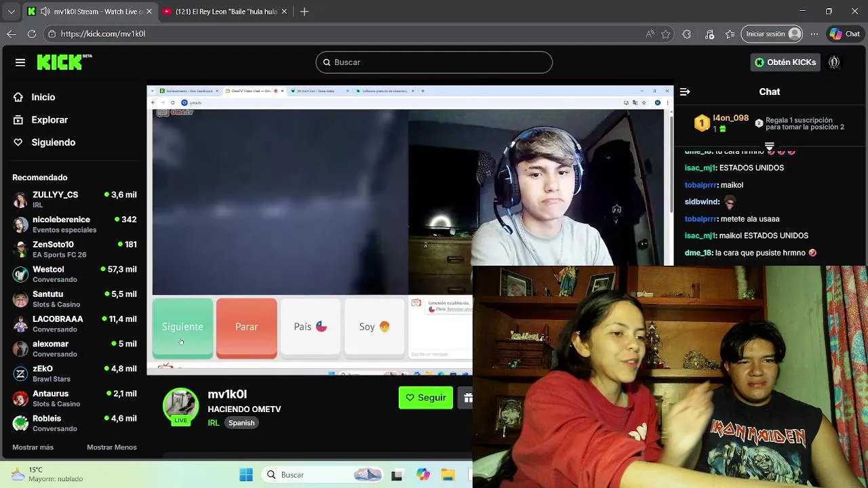Click Mostrar Menos in sidebar
The height and width of the screenshot is (488, 868).
click(x=112, y=447)
